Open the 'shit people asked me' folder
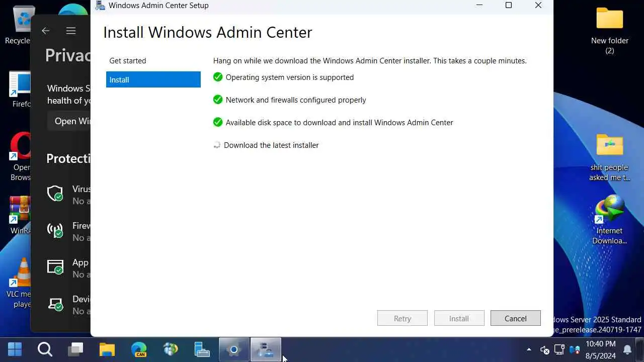The image size is (644, 362). pos(610,157)
